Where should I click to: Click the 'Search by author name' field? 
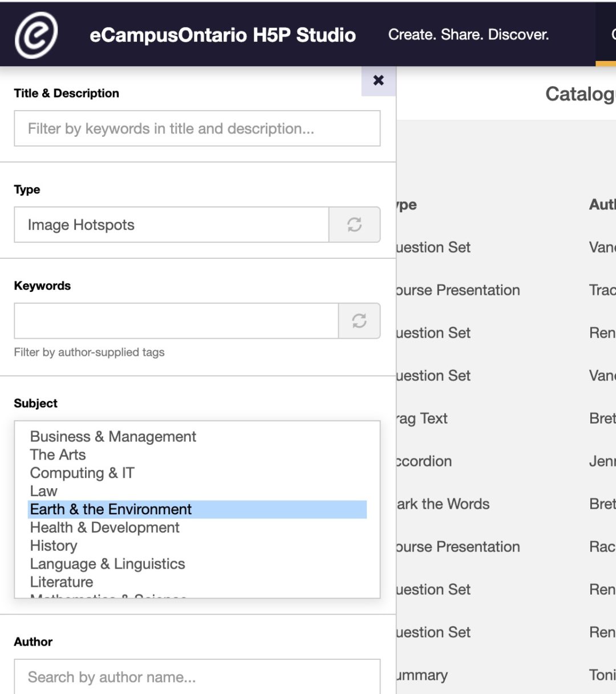click(197, 677)
